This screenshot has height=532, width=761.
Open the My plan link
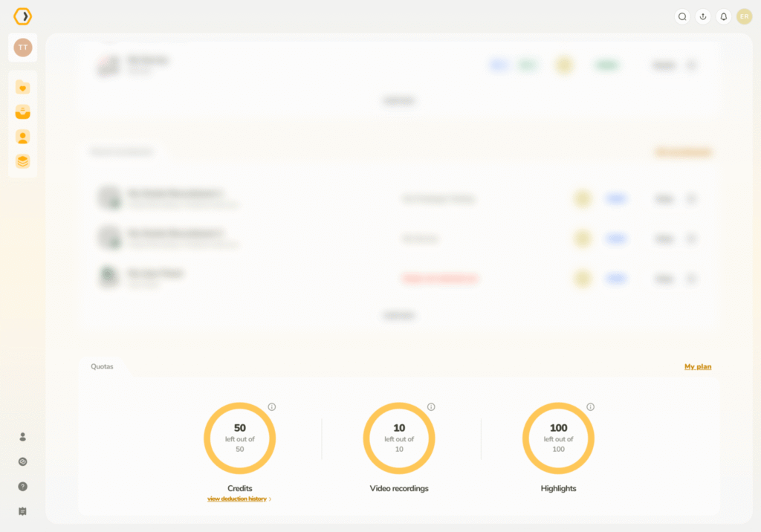pyautogui.click(x=697, y=366)
